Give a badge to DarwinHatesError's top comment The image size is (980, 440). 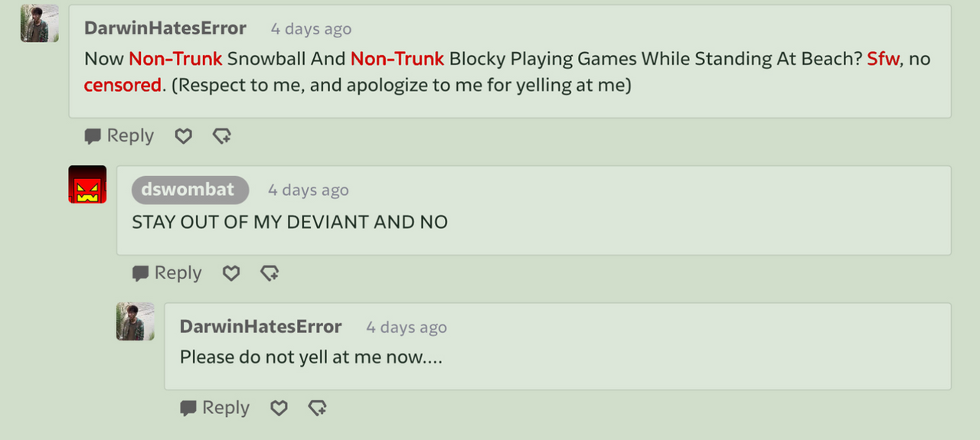click(222, 136)
